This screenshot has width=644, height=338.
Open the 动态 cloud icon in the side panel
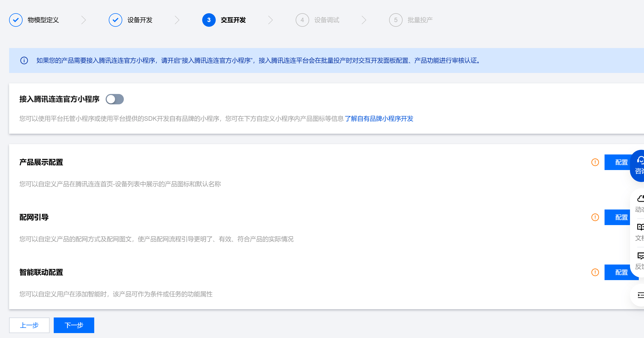[640, 199]
